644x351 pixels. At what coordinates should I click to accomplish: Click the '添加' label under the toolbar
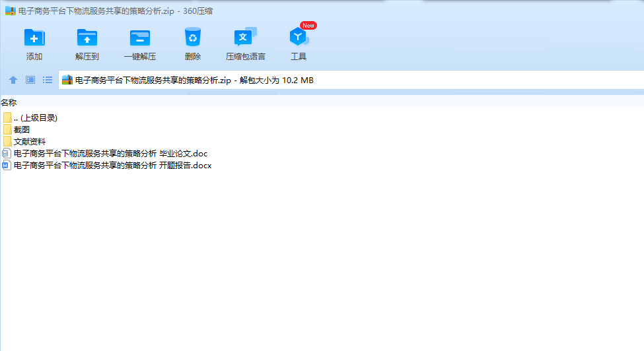[34, 57]
